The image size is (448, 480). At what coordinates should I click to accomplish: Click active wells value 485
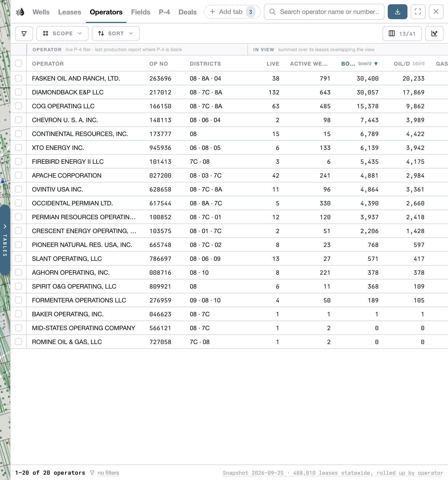325,106
